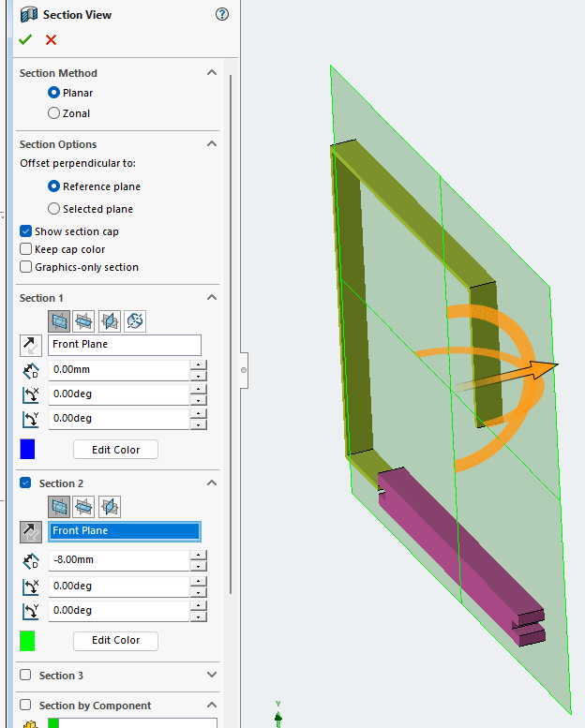The width and height of the screenshot is (585, 728).
Task: Reverse the section direction for Section 2
Action: coord(30,531)
